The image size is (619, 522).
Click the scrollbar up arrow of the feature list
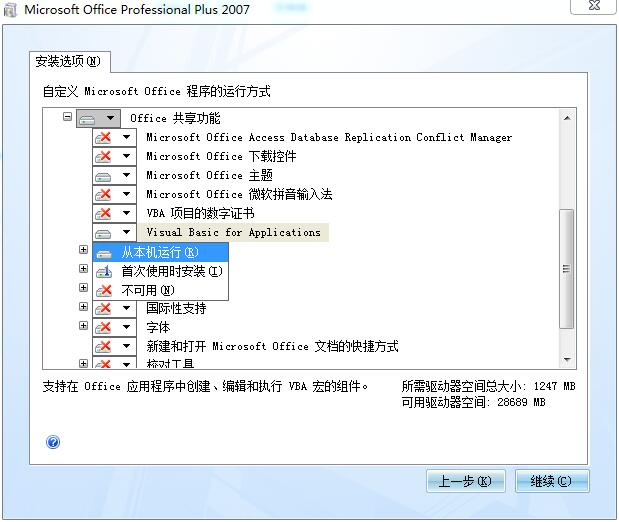click(x=567, y=118)
